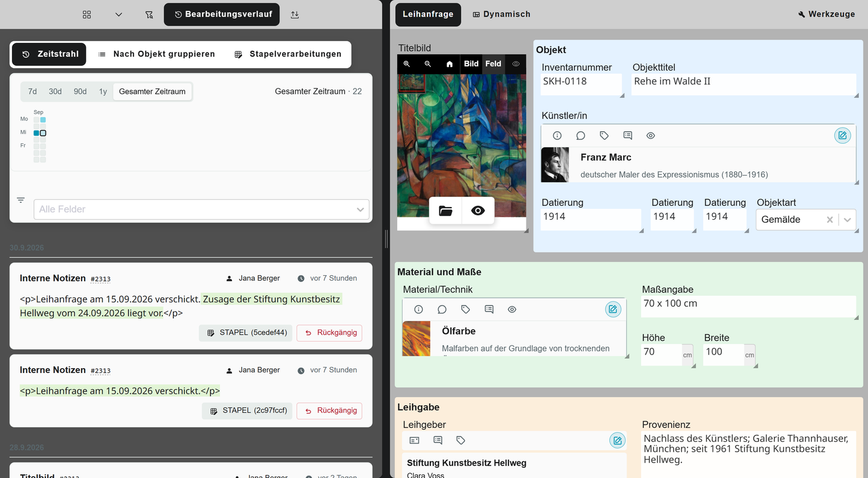Image resolution: width=868 pixels, height=478 pixels.
Task: Click the Maßangabe field 70 x 100 cm
Action: [749, 307]
